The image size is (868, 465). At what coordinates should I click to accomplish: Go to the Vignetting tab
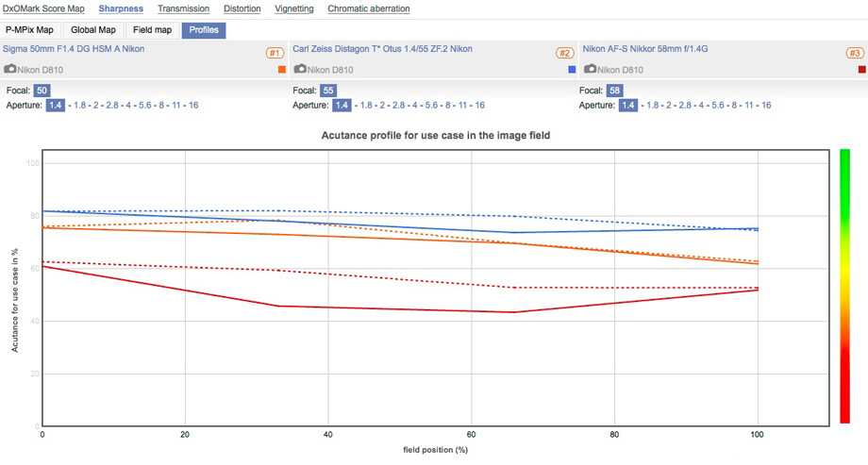pos(294,8)
